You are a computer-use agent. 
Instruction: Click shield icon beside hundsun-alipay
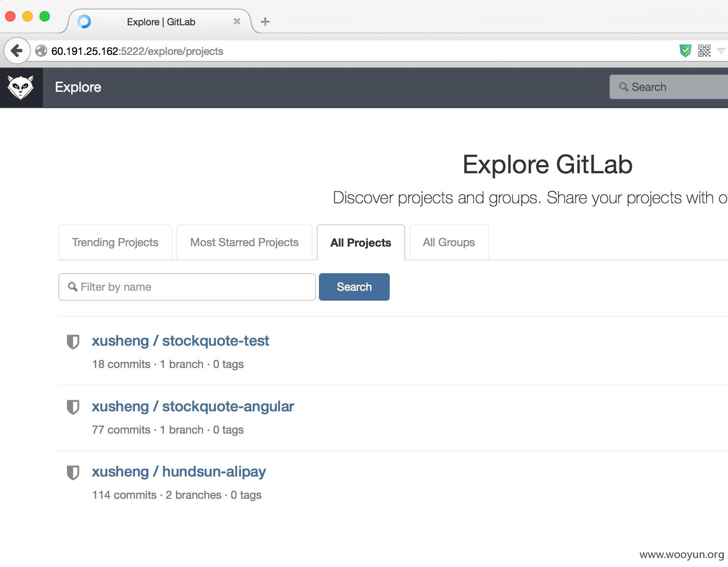tap(73, 473)
